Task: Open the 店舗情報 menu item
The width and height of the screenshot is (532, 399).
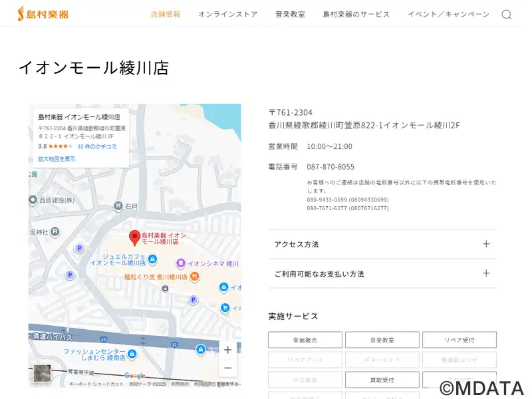Action: click(166, 14)
